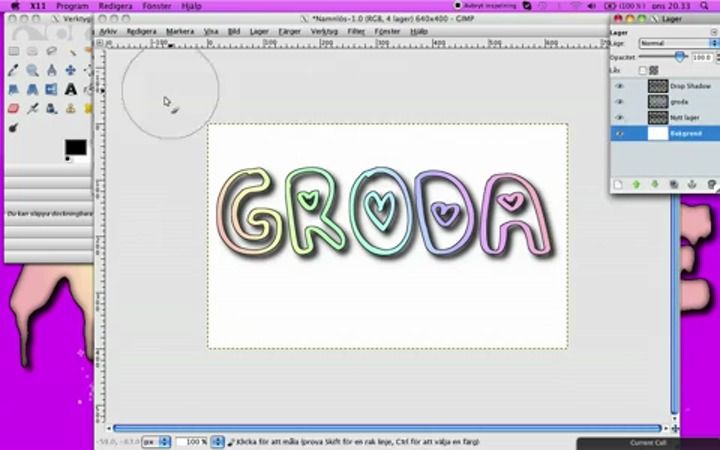
Task: Hide the groda layer
Action: coord(619,101)
